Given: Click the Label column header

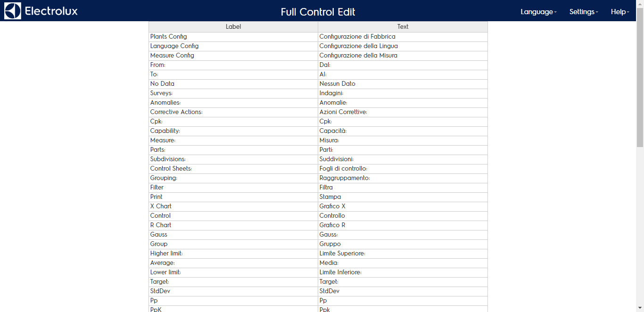Looking at the screenshot, I should pyautogui.click(x=233, y=27).
